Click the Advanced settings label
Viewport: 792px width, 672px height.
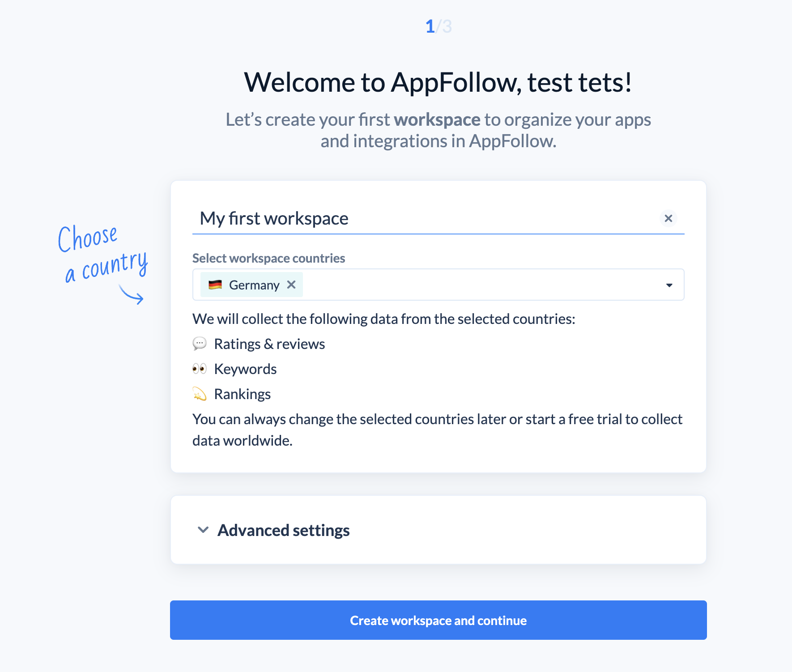coord(283,530)
